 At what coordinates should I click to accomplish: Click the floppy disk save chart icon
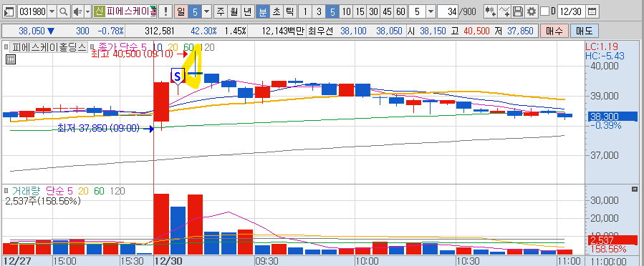click(518, 11)
